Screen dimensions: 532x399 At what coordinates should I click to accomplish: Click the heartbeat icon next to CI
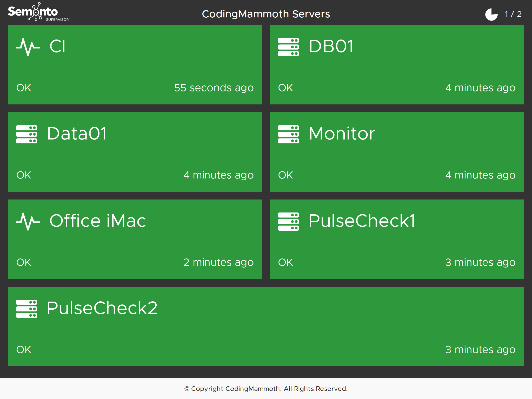tap(28, 47)
